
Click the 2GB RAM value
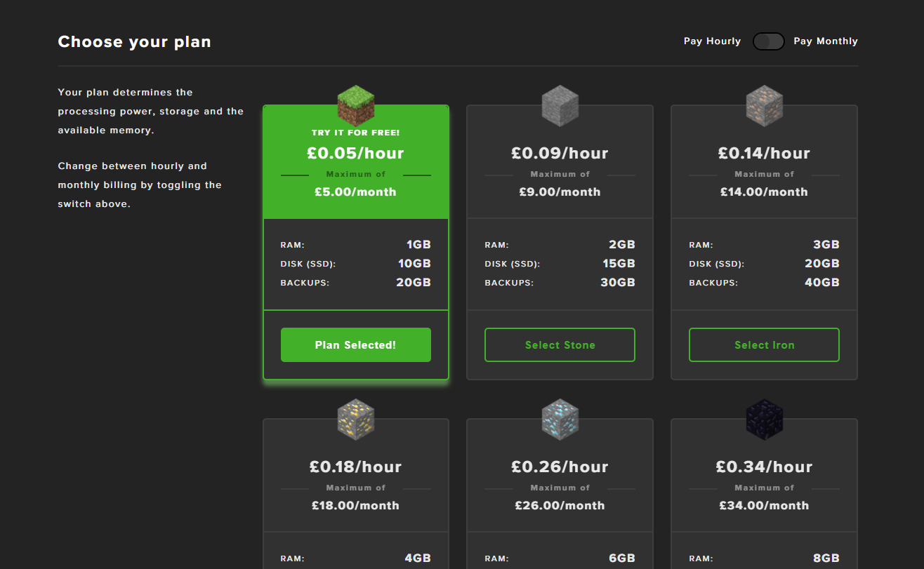coord(622,245)
